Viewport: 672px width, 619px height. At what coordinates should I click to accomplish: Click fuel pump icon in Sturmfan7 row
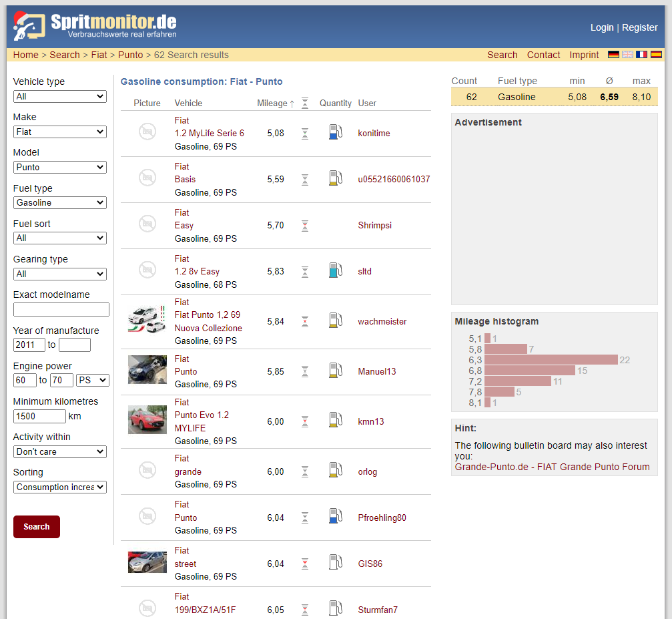pos(336,609)
